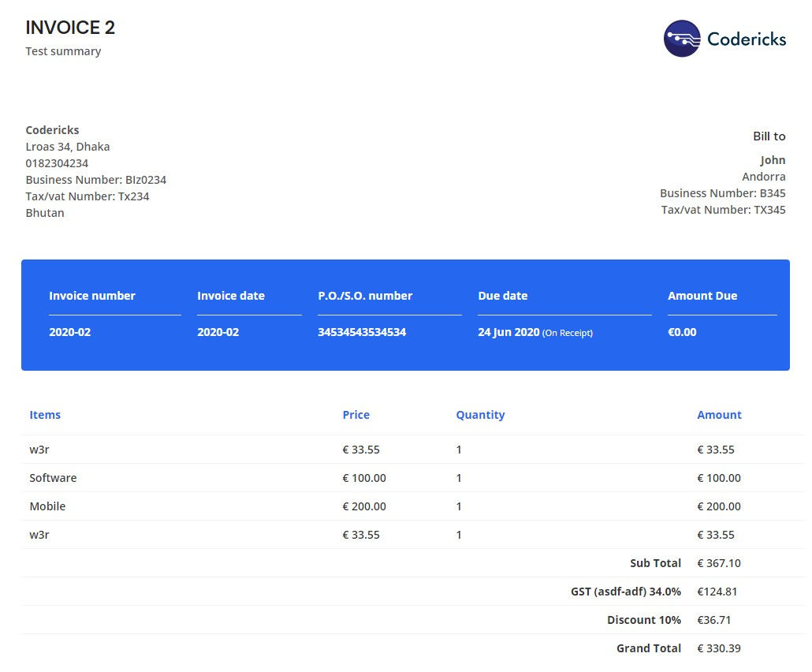The width and height of the screenshot is (812, 672).
Task: Click the Bill to label
Action: point(769,136)
